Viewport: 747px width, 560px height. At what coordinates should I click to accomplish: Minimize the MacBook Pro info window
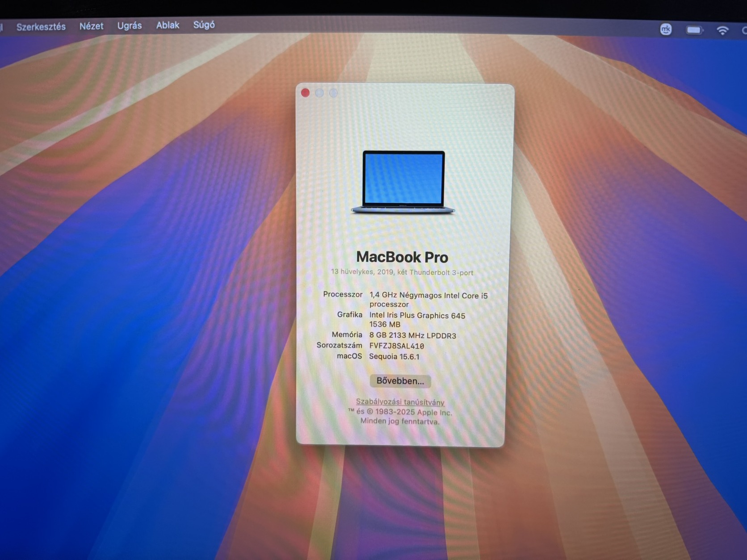[x=319, y=92]
